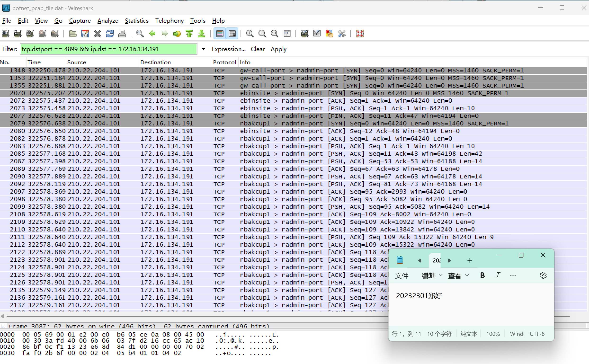This screenshot has height=364, width=589.
Task: Expand the Frame 3087 tree node
Action: pyautogui.click(x=3, y=326)
